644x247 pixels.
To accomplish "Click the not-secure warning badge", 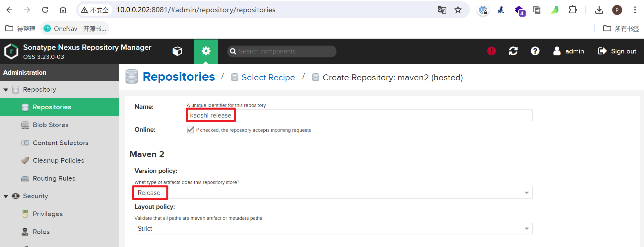I will (x=95, y=10).
